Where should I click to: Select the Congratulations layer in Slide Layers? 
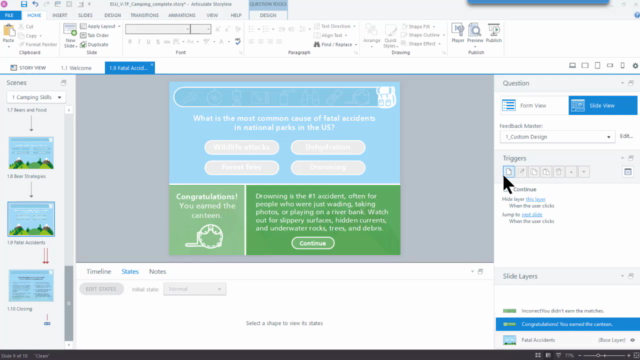(x=567, y=324)
